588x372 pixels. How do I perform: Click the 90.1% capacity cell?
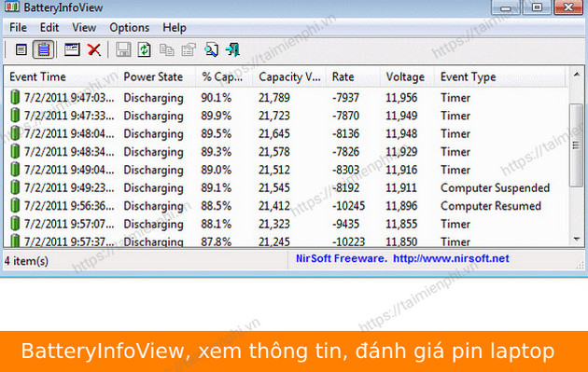(216, 98)
